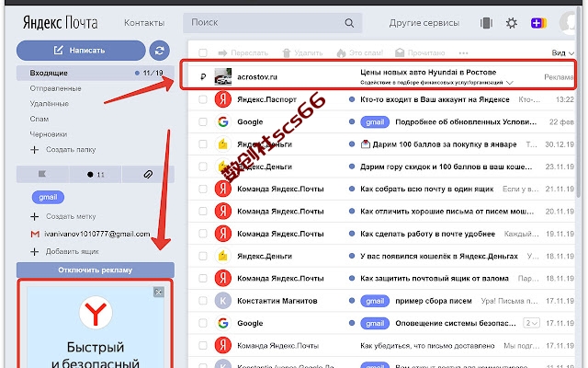Image resolution: width=588 pixels, height=368 pixels.
Task: Open the Входящие inbox folder
Action: coord(96,73)
